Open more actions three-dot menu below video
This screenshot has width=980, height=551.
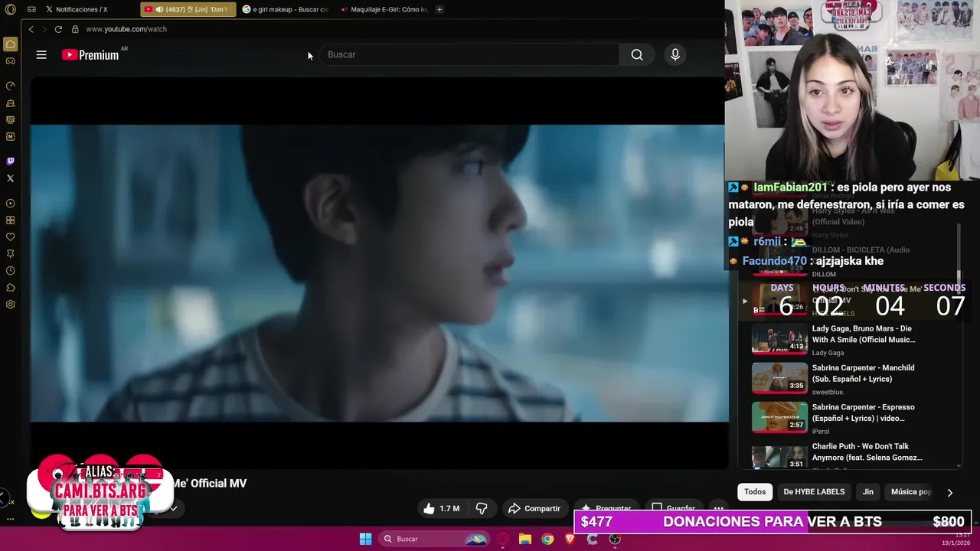[x=718, y=508]
